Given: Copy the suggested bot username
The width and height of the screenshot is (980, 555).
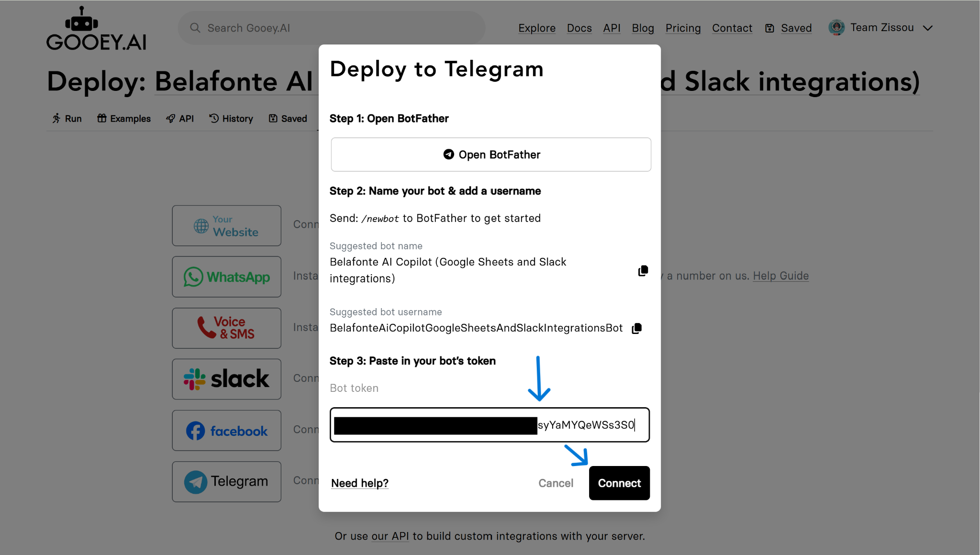Looking at the screenshot, I should (636, 328).
